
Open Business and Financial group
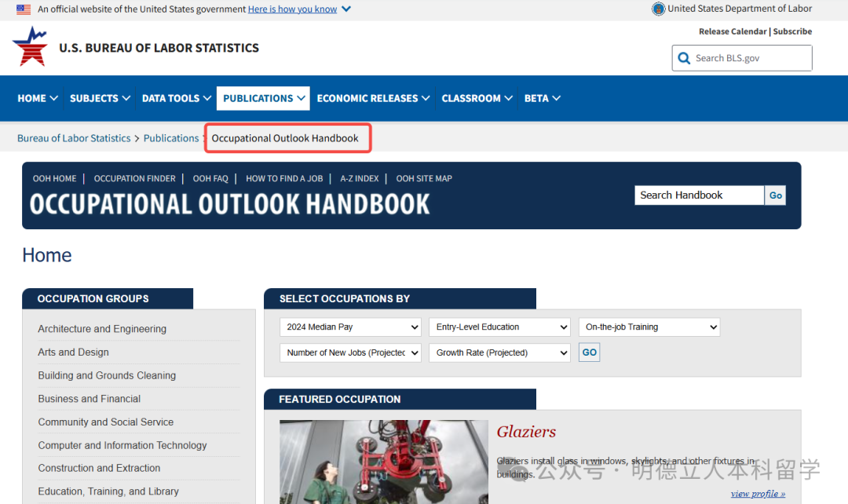[x=90, y=399]
